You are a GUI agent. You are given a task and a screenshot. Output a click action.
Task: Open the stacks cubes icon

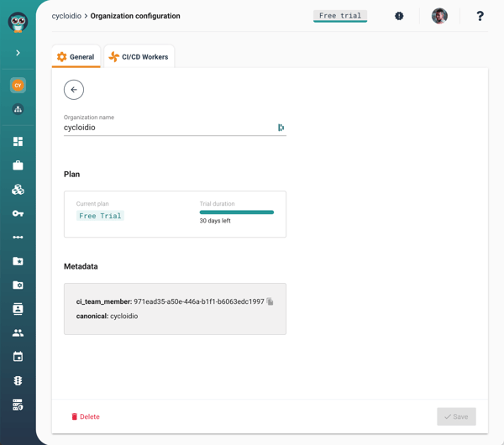point(18,190)
